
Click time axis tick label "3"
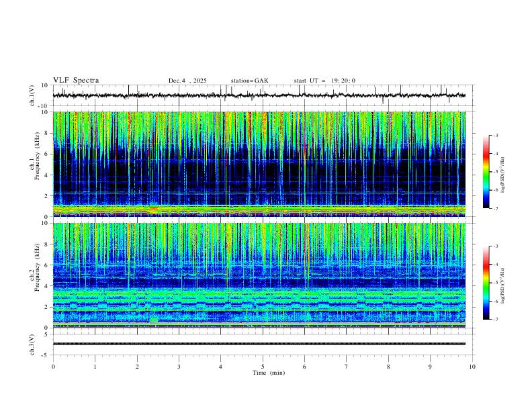point(179,367)
